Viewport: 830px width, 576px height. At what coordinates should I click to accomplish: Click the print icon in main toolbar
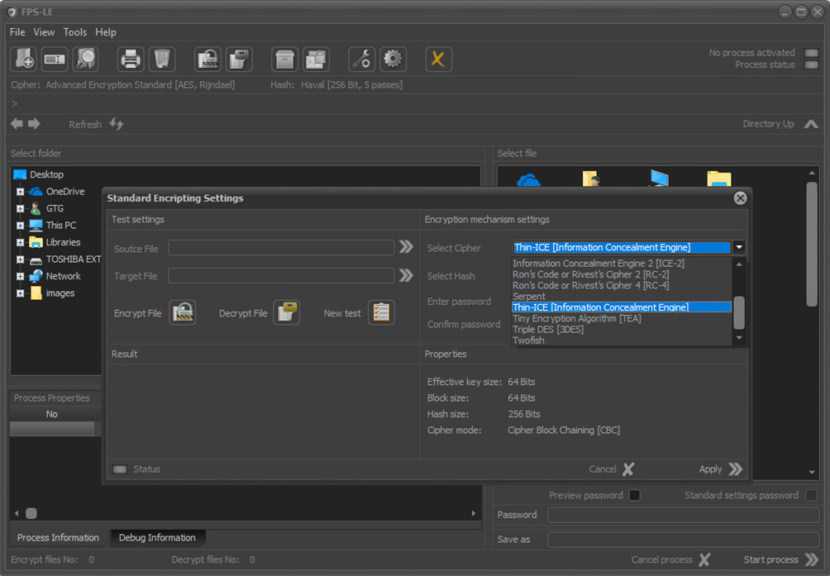point(131,59)
